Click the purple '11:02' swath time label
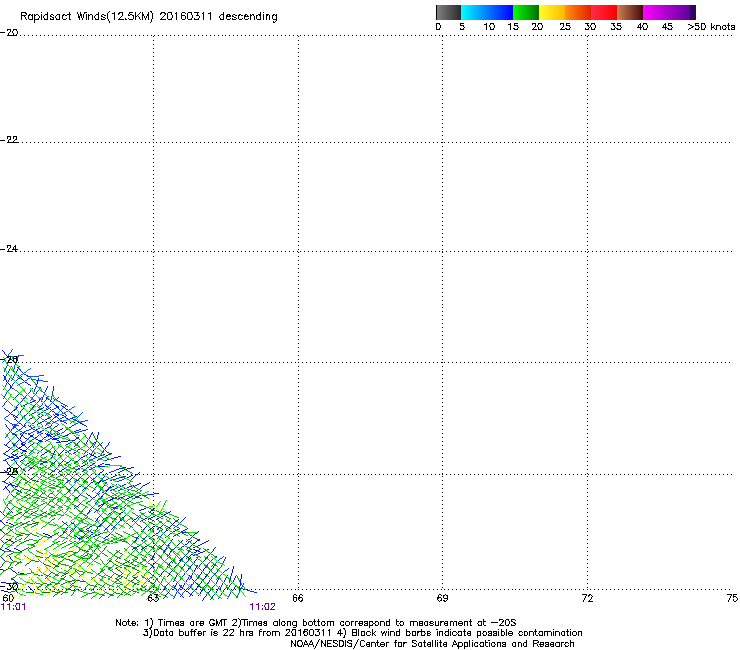 [x=262, y=607]
